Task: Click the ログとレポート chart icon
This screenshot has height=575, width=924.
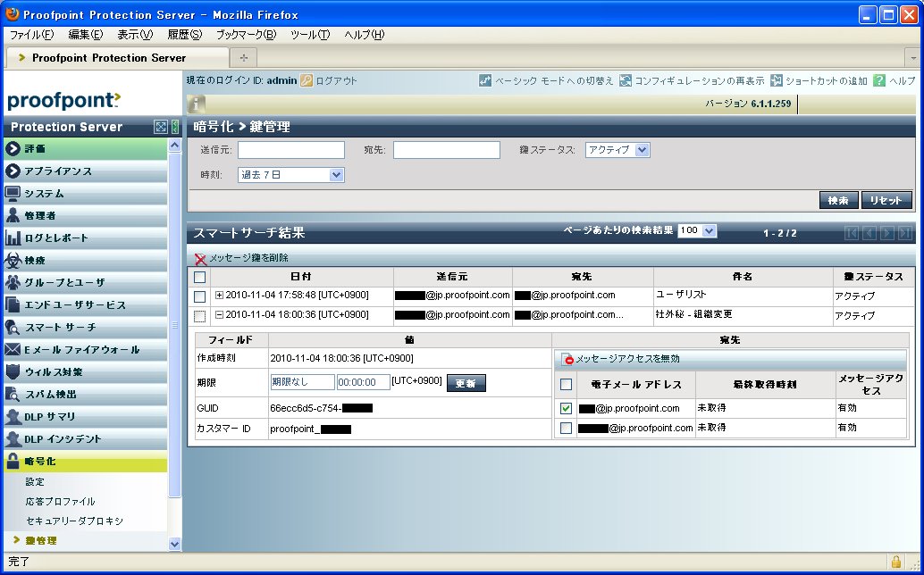Action: (13, 237)
